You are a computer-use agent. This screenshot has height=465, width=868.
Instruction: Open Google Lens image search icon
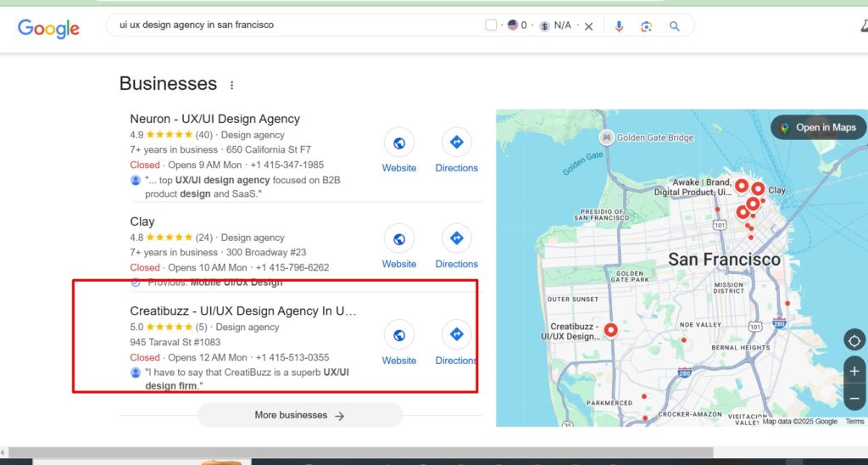tap(646, 26)
